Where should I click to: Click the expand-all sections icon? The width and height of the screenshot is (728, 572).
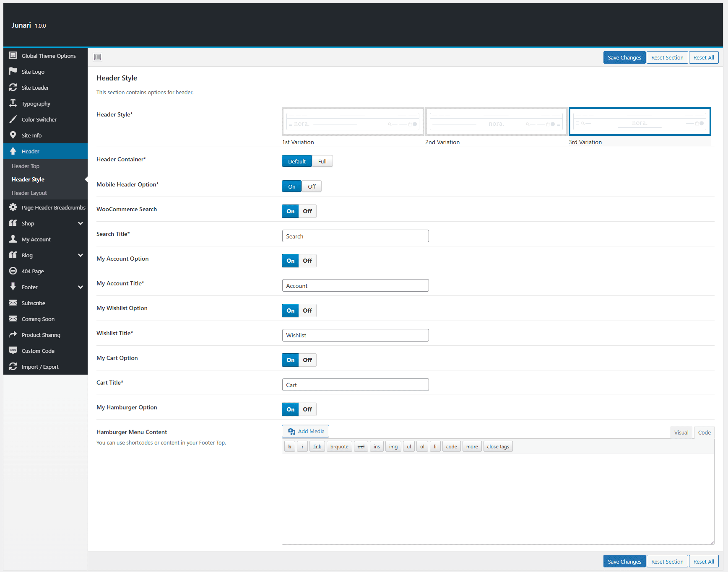98,57
